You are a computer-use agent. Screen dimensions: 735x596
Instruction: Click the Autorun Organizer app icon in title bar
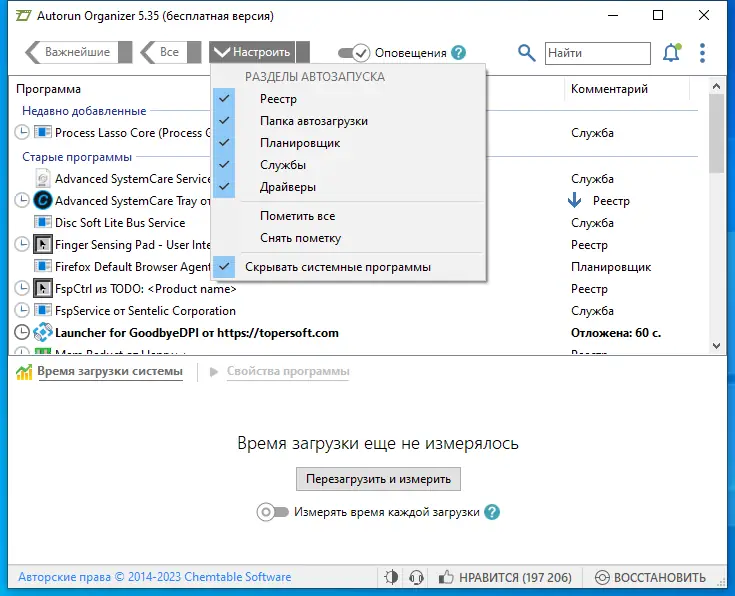point(23,15)
